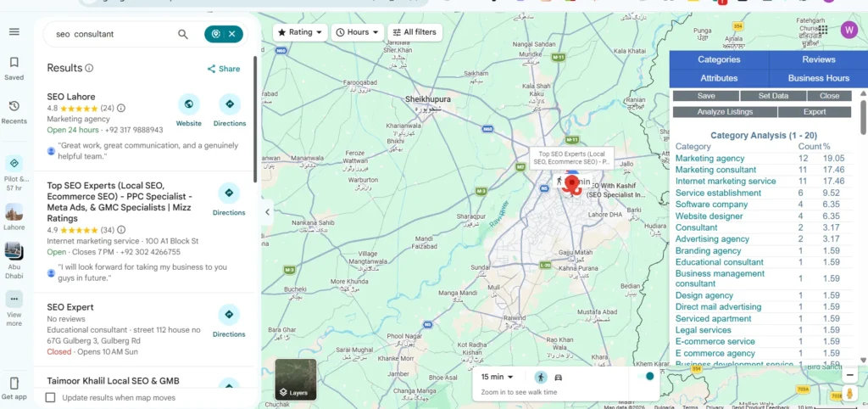
Task: Open the Abu Dhabi recent place thumbnail
Action: click(14, 250)
